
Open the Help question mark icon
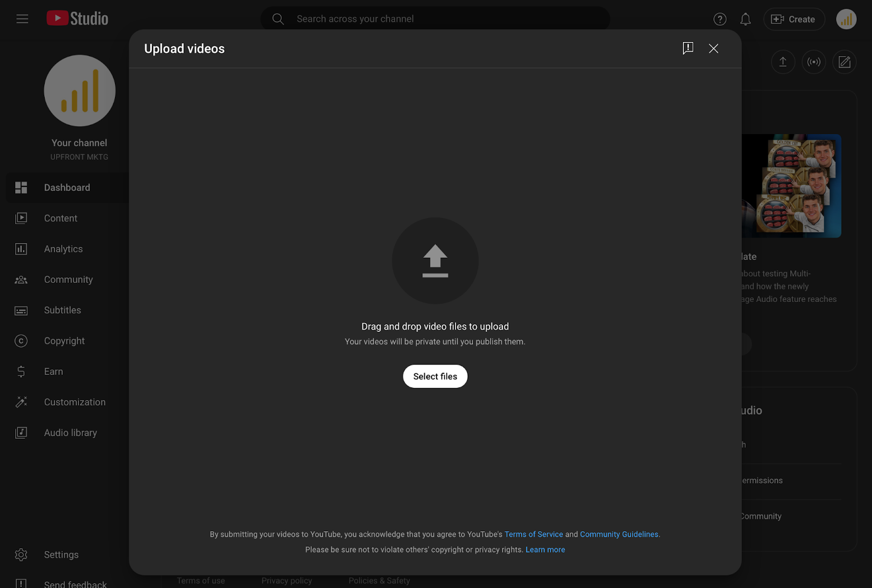[720, 19]
